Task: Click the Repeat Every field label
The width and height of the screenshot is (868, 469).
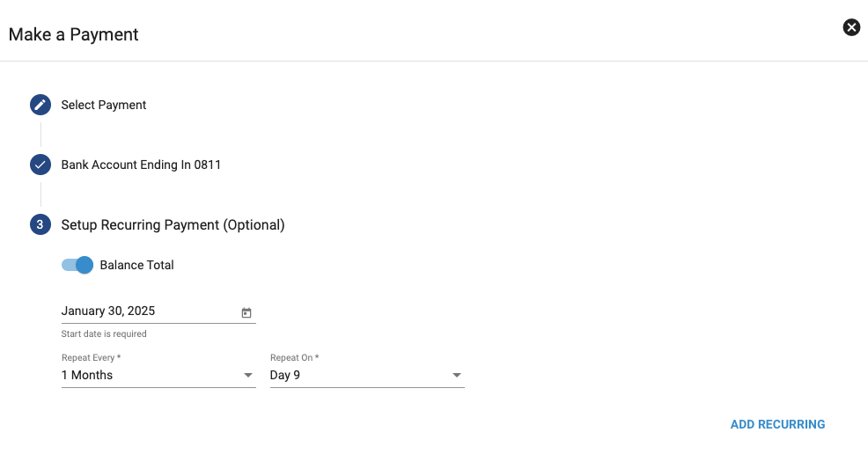Action: tap(91, 358)
